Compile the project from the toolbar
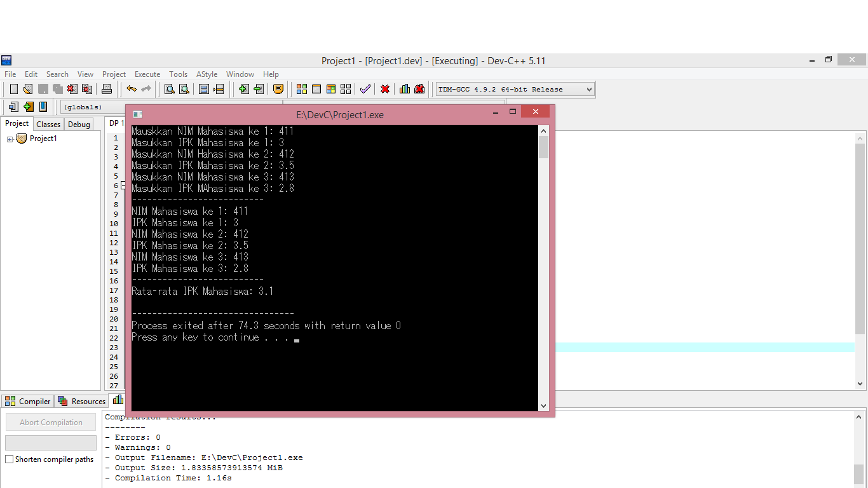Screen dimensions: 868x488 (x=302, y=89)
